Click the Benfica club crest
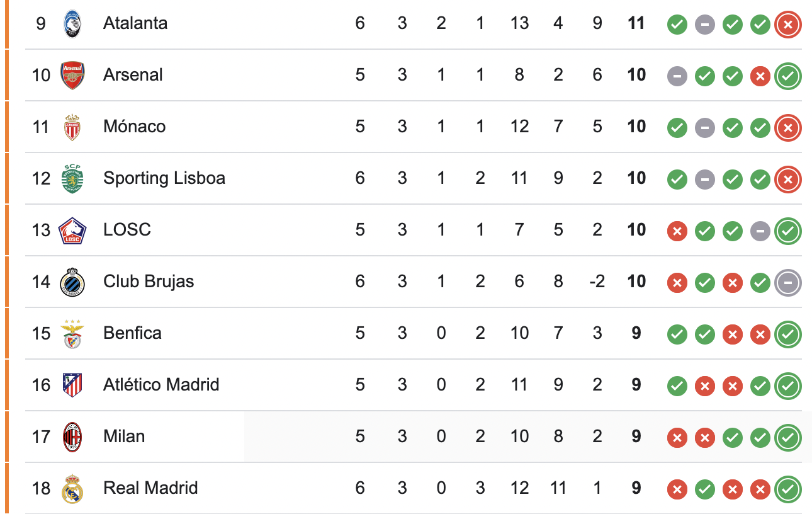The width and height of the screenshot is (812, 514). pyautogui.click(x=72, y=334)
